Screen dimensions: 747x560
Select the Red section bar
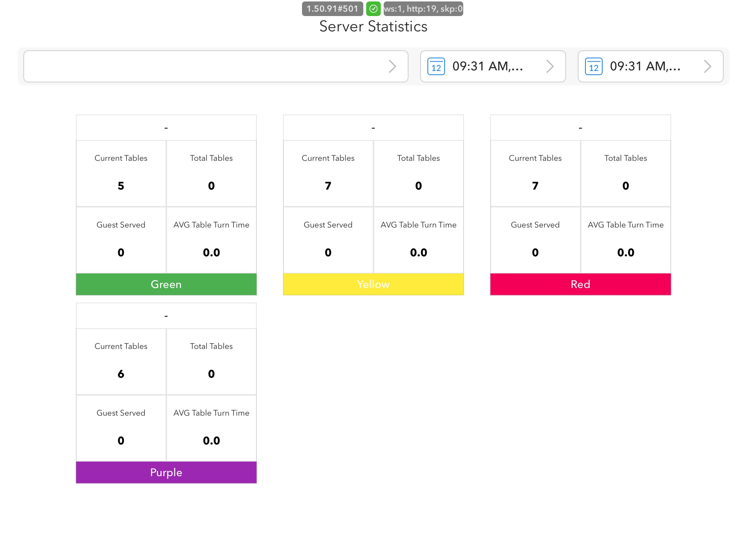click(580, 284)
